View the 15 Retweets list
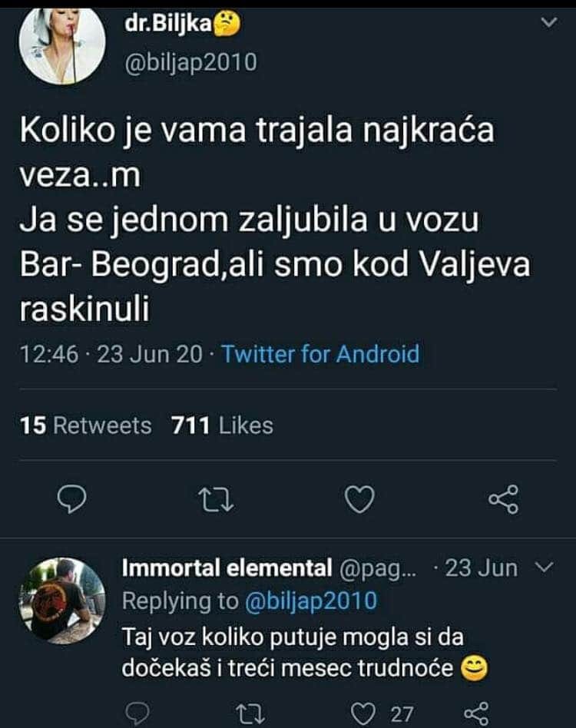This screenshot has height=728, width=576. 86,425
